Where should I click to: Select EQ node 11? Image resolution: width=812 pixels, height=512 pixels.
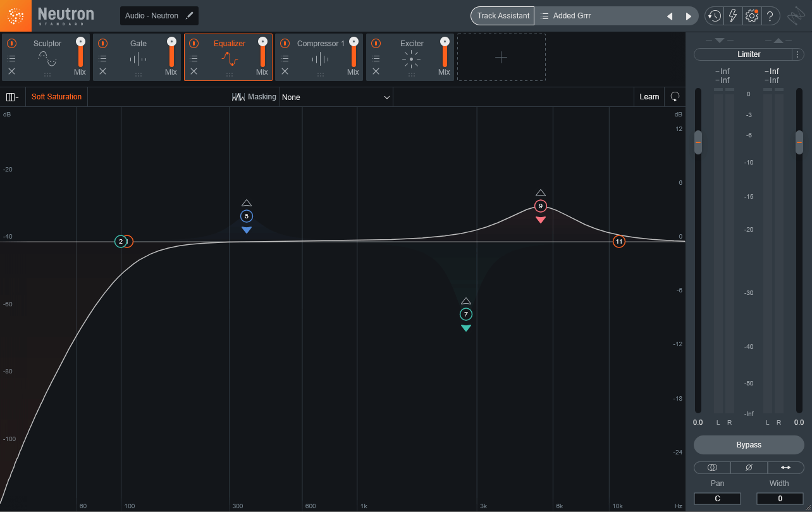tap(619, 241)
